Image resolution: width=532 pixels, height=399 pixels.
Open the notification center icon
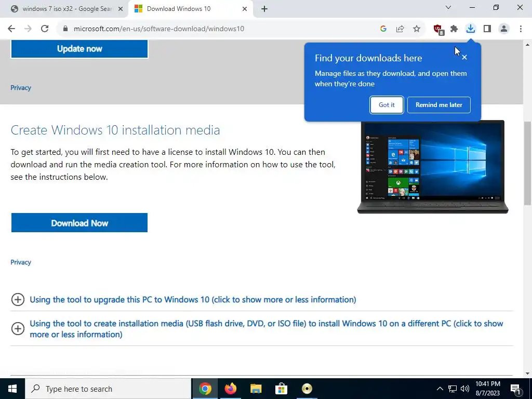click(516, 389)
